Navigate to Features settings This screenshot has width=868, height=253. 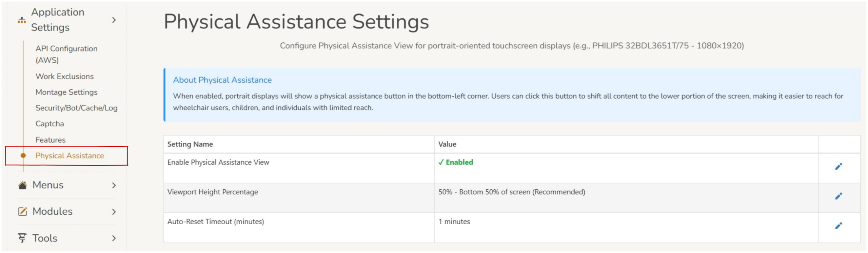click(x=51, y=140)
